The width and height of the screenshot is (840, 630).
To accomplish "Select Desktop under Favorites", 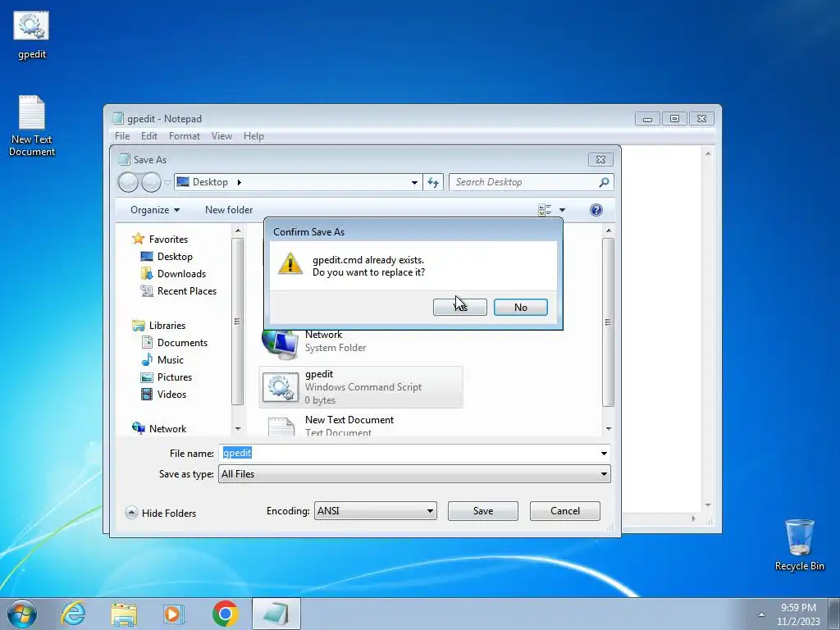I will click(175, 257).
